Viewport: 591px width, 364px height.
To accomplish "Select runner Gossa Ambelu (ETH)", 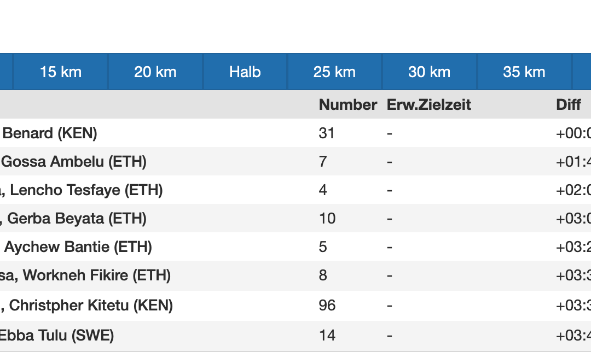I will [74, 162].
